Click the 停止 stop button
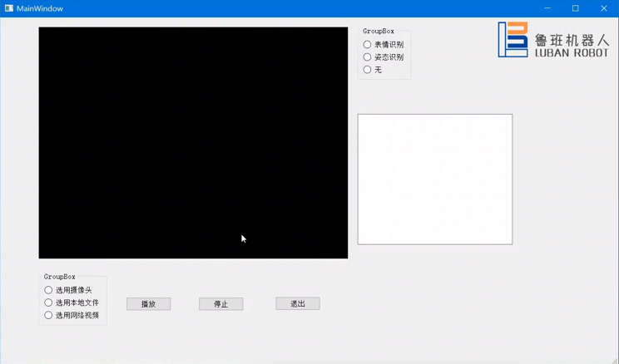 click(221, 304)
